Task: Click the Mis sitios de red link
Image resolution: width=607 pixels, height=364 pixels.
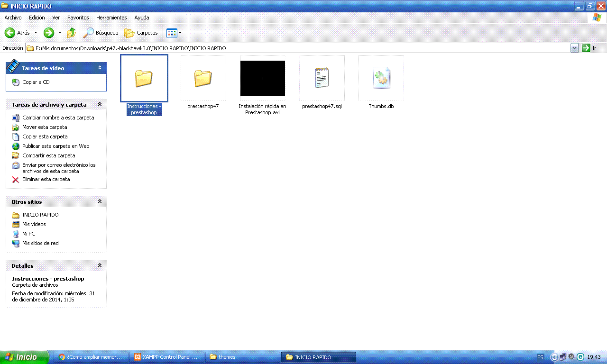Action: [x=40, y=243]
